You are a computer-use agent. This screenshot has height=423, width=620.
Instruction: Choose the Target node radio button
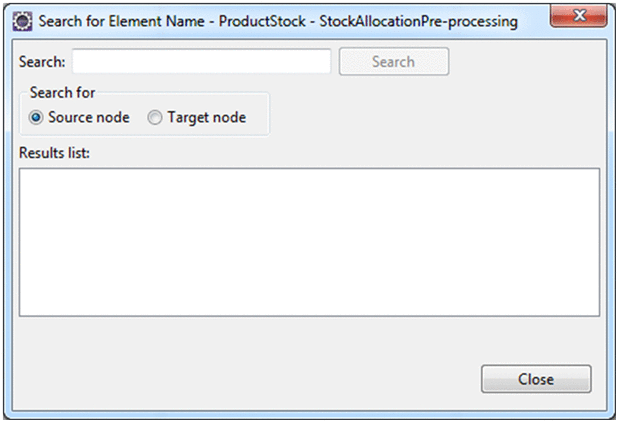[x=154, y=117]
